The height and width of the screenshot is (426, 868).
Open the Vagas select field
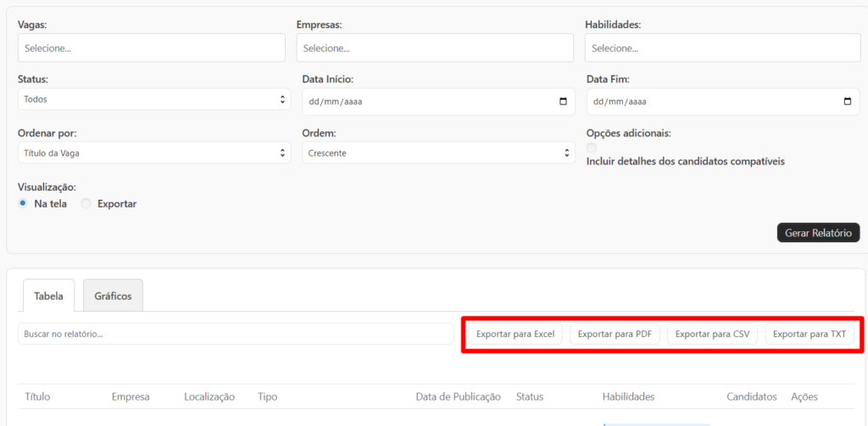[151, 48]
